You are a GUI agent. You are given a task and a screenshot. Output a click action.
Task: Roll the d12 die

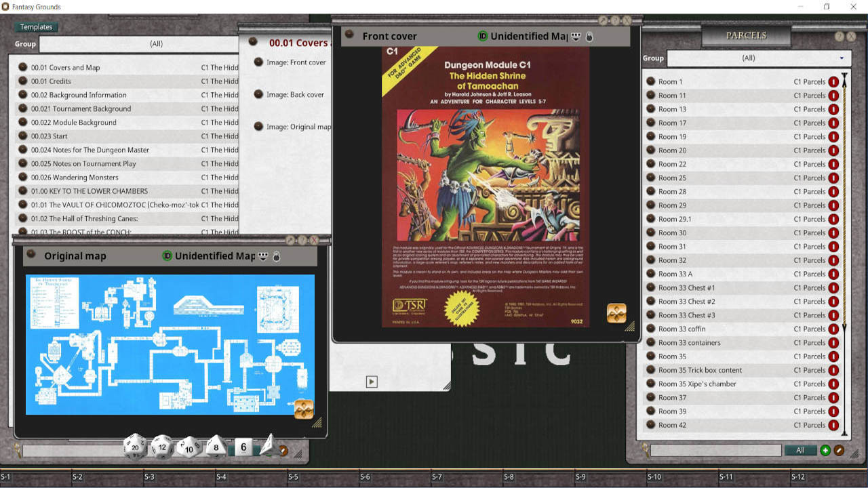point(161,447)
